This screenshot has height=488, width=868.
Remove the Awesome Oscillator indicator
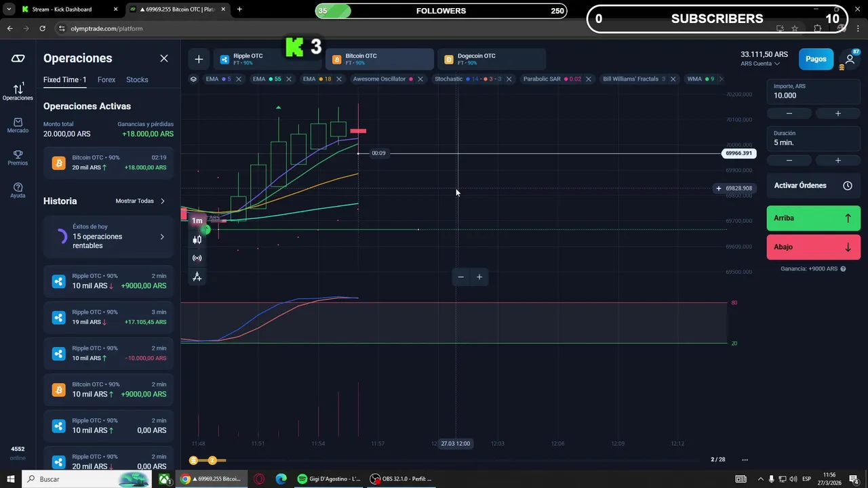420,79
